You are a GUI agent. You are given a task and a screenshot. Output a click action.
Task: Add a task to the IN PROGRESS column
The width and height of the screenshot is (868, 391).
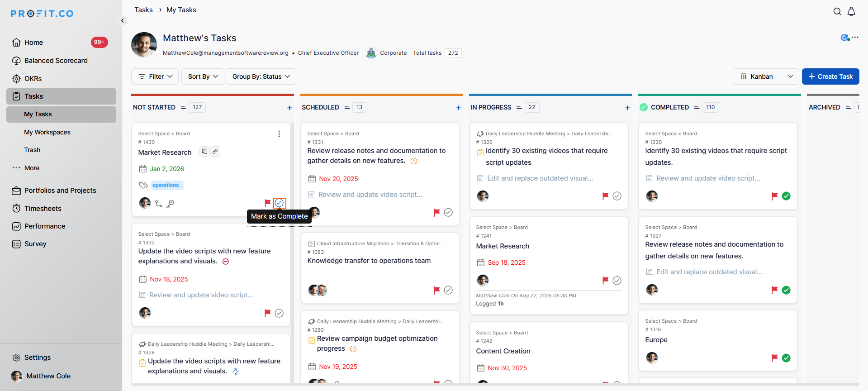(x=627, y=108)
